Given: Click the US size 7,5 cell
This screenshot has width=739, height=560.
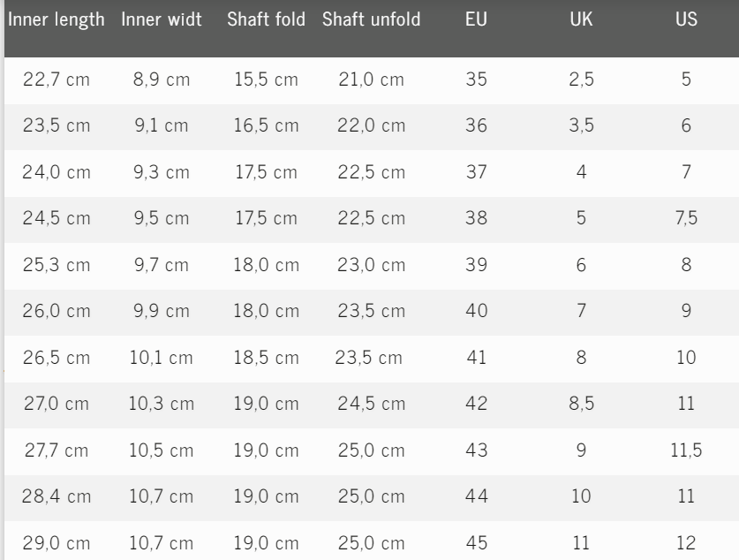Looking at the screenshot, I should pos(686,218).
